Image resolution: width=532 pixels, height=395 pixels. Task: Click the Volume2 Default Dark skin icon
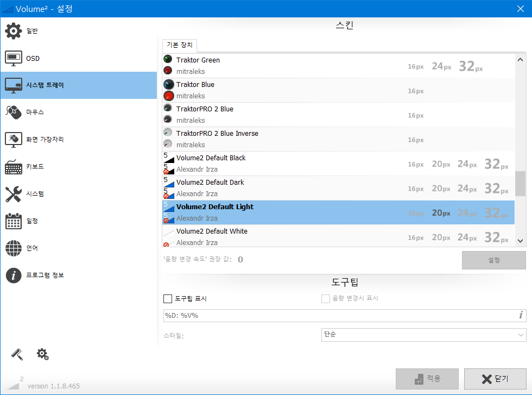tap(169, 188)
